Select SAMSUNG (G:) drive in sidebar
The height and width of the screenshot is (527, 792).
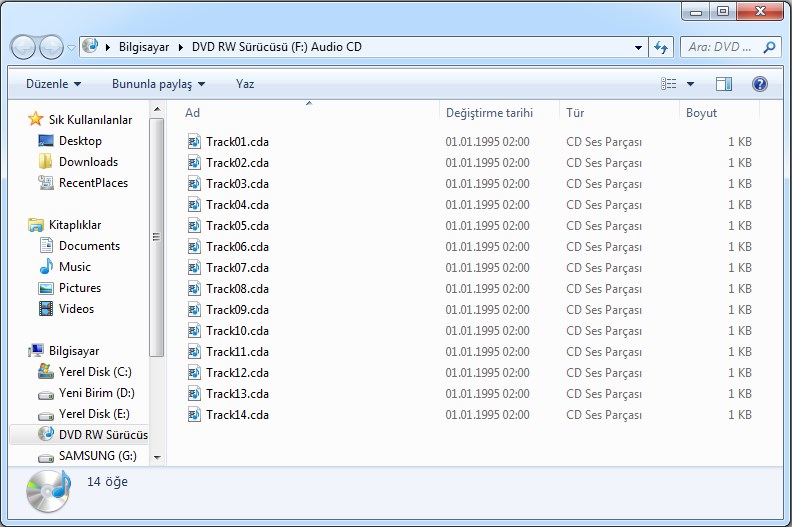pos(97,456)
